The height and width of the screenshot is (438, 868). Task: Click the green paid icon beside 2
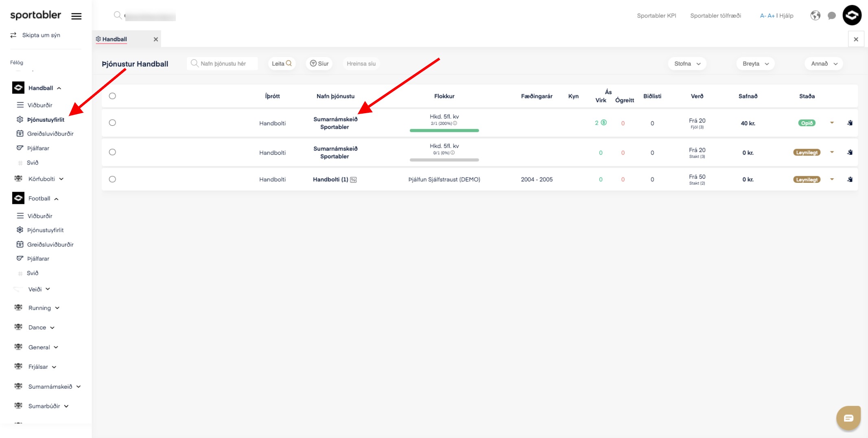[604, 123]
